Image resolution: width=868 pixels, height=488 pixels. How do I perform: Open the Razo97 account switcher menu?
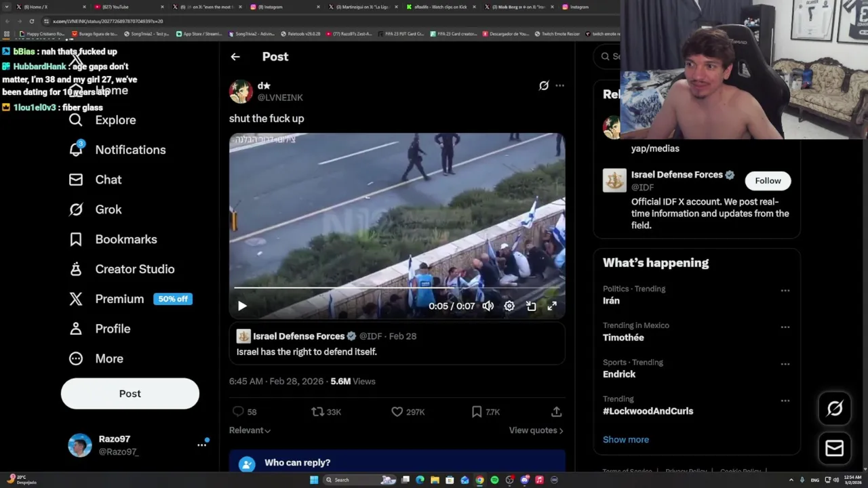pos(202,445)
